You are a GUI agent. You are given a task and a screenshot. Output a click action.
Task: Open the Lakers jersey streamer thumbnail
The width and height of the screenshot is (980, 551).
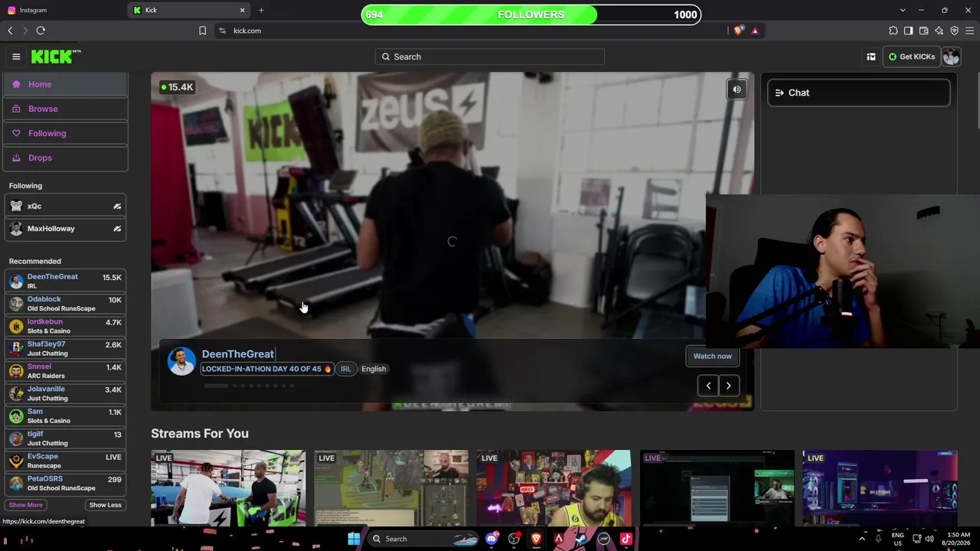(x=554, y=488)
